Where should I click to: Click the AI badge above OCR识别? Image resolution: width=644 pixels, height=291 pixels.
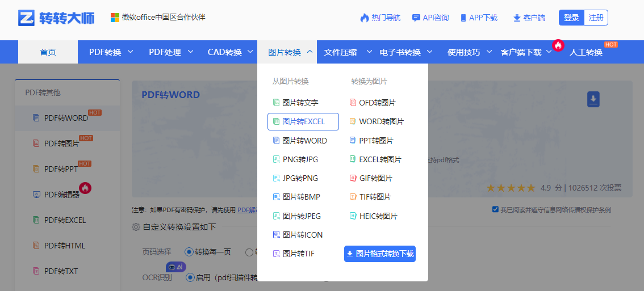(176, 267)
